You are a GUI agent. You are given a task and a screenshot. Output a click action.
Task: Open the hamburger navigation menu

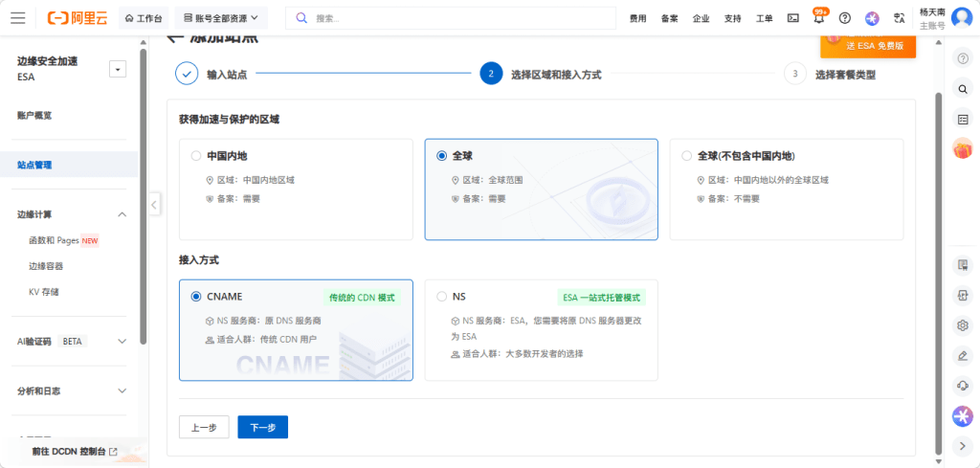(18, 18)
